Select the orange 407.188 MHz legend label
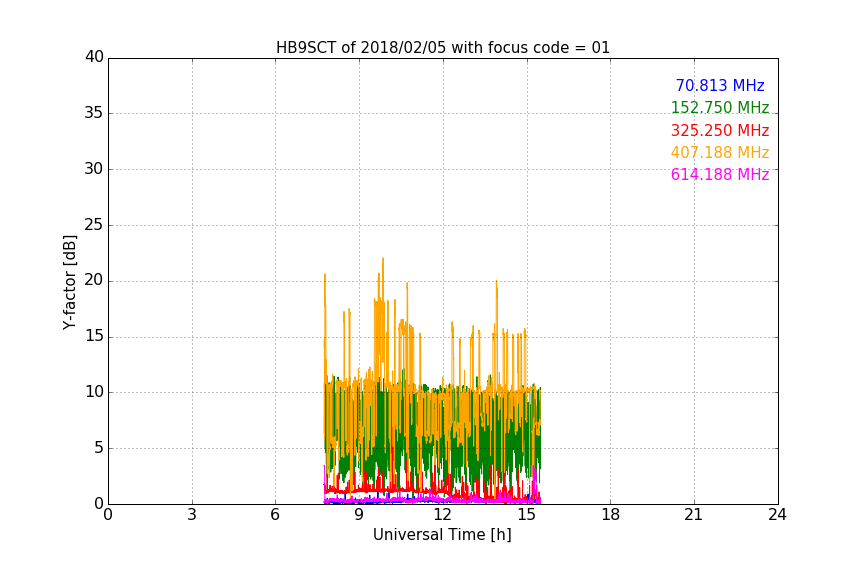This screenshot has width=864, height=576. point(720,152)
